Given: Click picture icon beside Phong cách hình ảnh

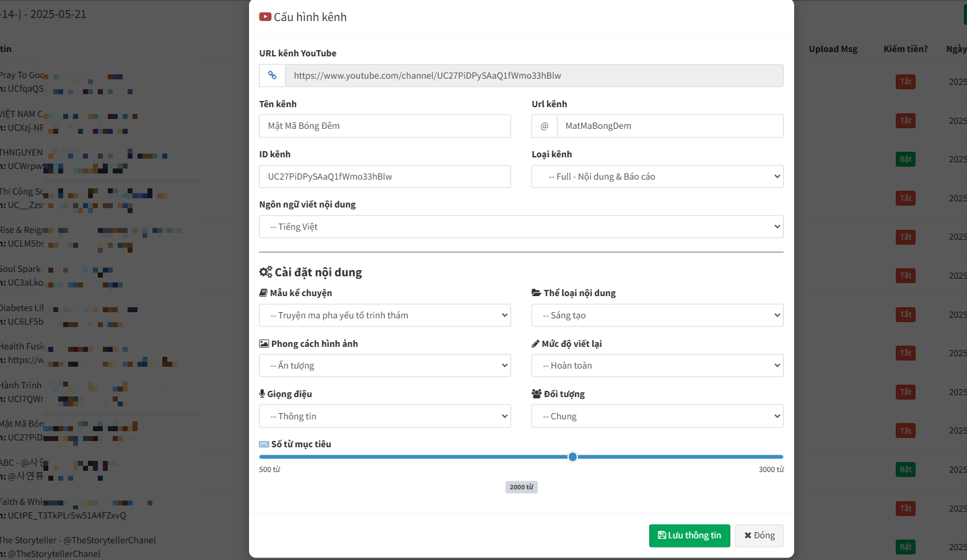Looking at the screenshot, I should (x=264, y=344).
